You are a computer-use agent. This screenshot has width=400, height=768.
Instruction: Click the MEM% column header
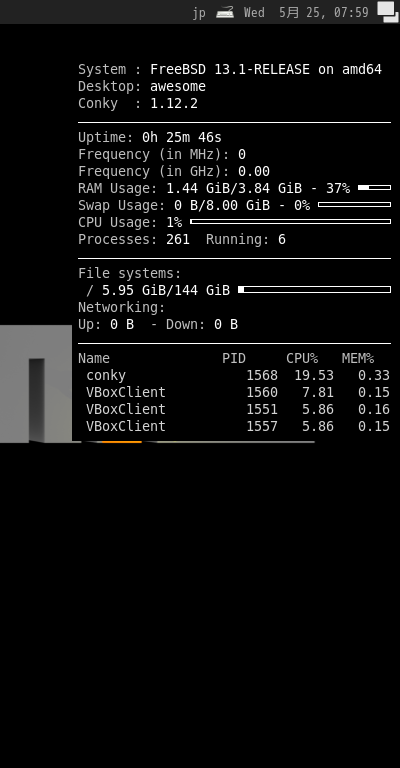358,359
